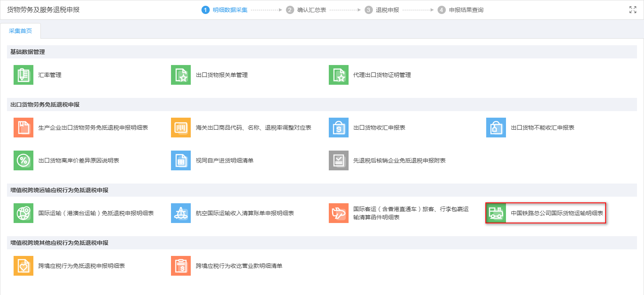Viewport: 644px width, 295px height.
Task: Click the 货物劳务及服务退税申报 page title
Action: 43,10
